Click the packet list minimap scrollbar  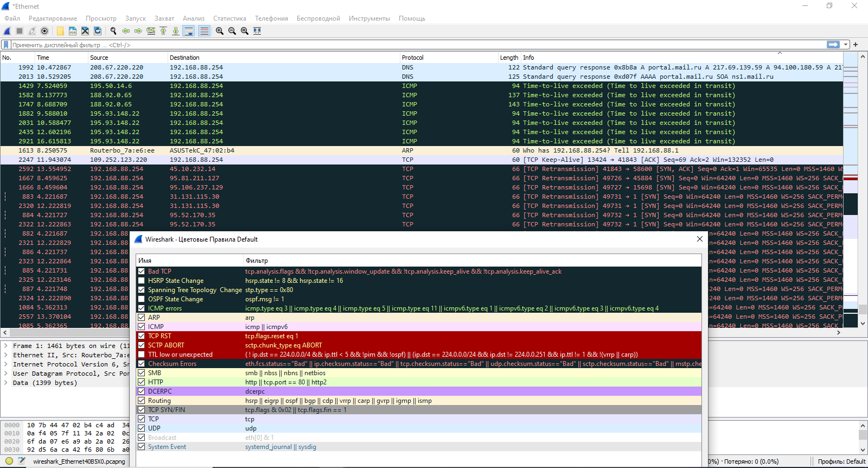coord(850,190)
